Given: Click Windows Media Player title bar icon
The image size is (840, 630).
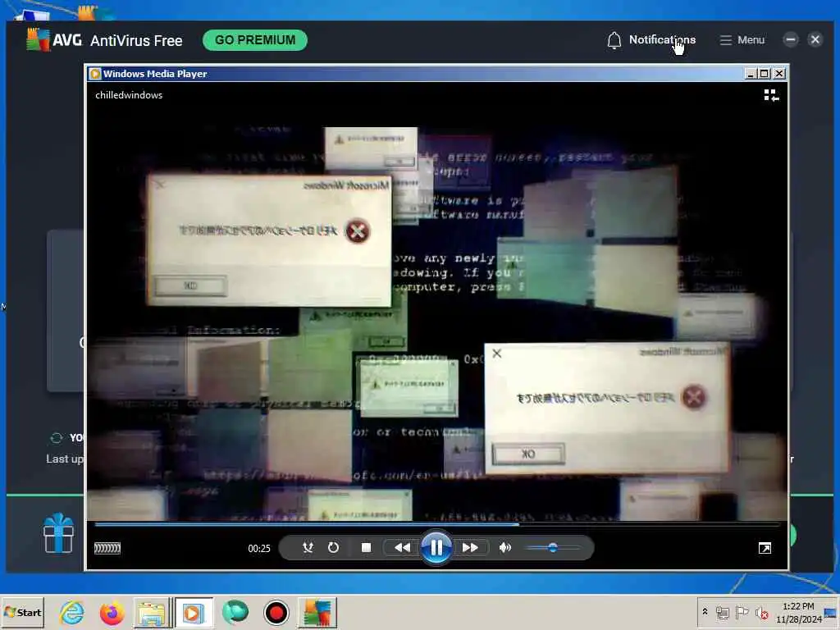Looking at the screenshot, I should coord(95,74).
